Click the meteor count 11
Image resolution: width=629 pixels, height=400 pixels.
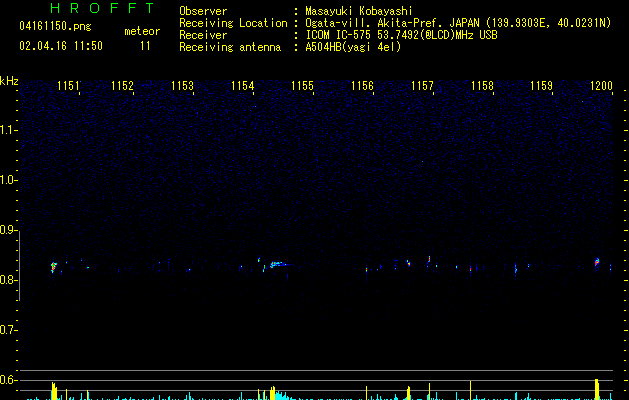pyautogui.click(x=145, y=46)
